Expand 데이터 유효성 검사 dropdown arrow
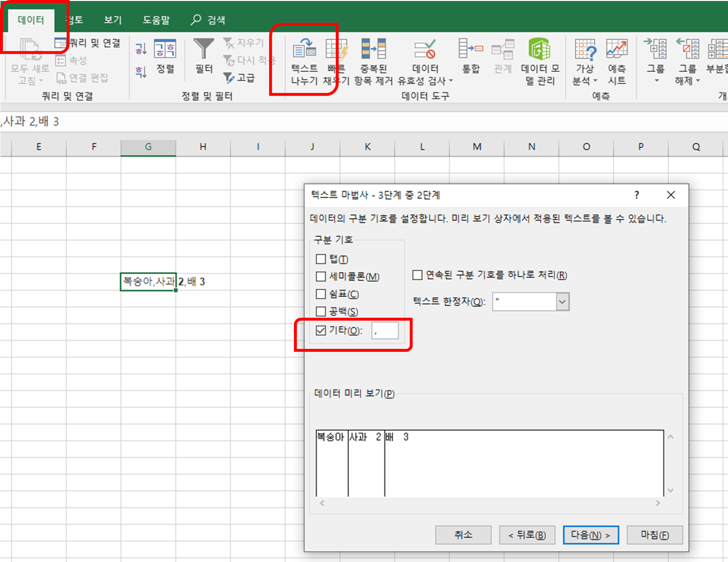The width and height of the screenshot is (728, 562). coord(451,81)
